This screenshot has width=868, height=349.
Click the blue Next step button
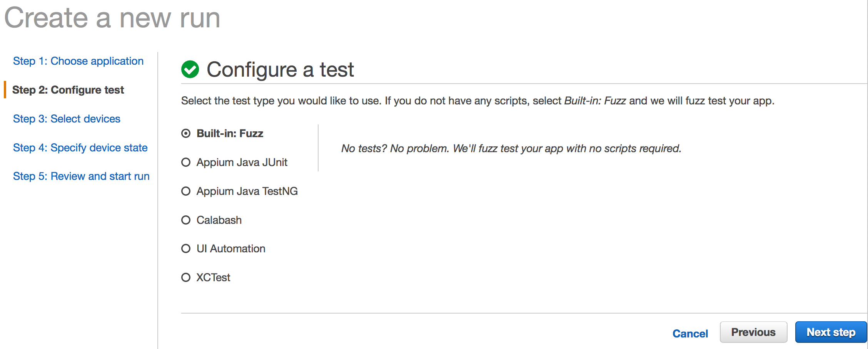(831, 332)
